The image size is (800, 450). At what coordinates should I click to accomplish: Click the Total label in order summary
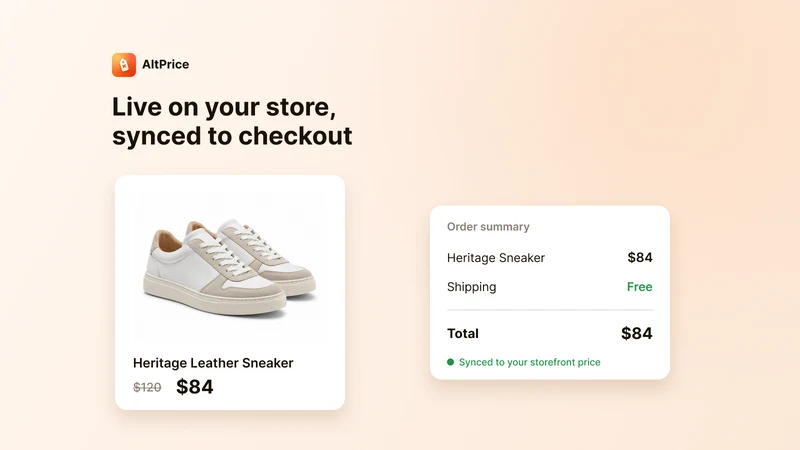(463, 333)
